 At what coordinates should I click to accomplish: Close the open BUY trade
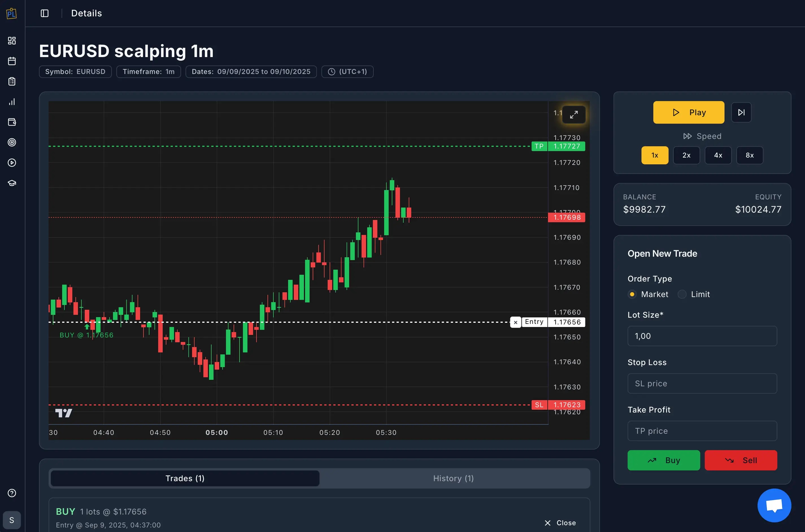(560, 523)
